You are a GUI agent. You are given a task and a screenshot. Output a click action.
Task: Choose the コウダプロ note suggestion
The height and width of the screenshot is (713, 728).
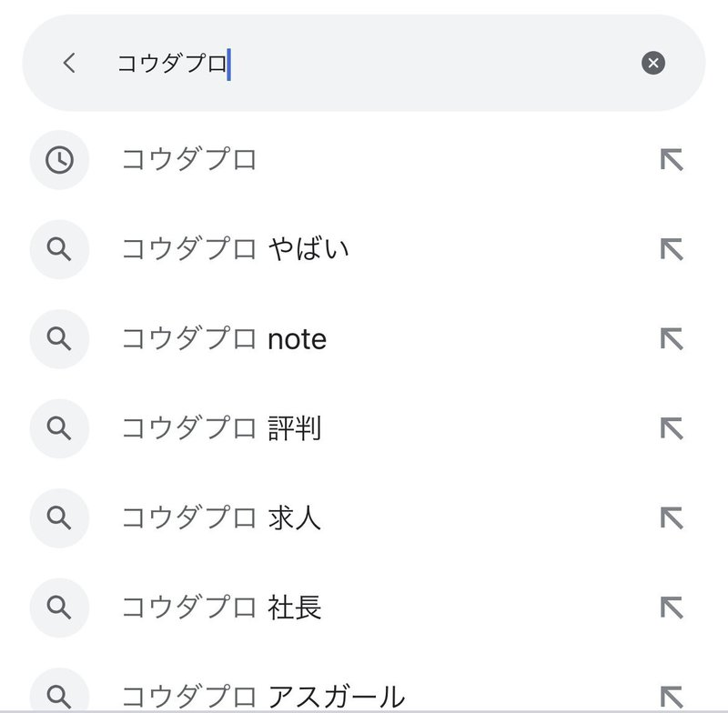click(224, 339)
